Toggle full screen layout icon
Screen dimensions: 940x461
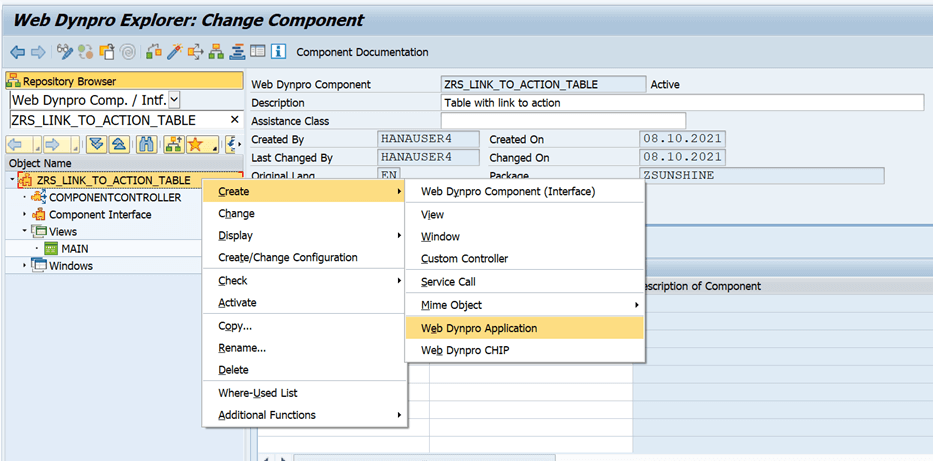point(258,52)
